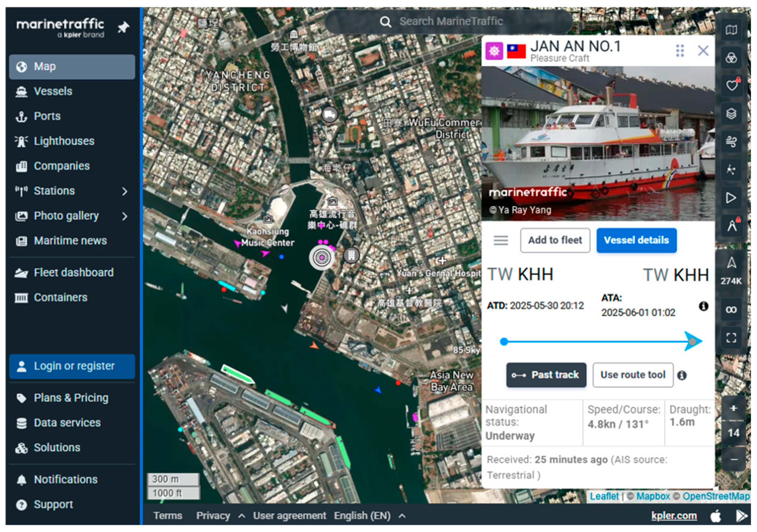The width and height of the screenshot is (757, 532).
Task: Open the vessel photo thumbnail
Action: click(x=598, y=144)
